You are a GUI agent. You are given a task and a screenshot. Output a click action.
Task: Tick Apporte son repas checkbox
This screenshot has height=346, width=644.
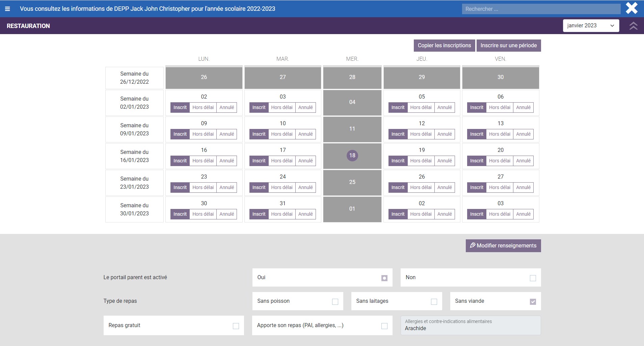pos(384,326)
